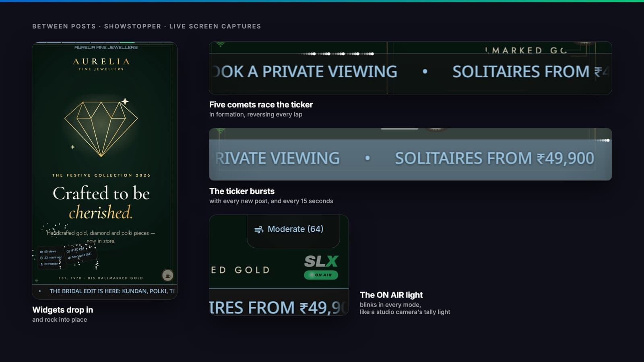The image size is (644, 362).
Task: Click 'OOK A PRIVATE VIEWING' in the comets ticker
Action: [x=304, y=72]
